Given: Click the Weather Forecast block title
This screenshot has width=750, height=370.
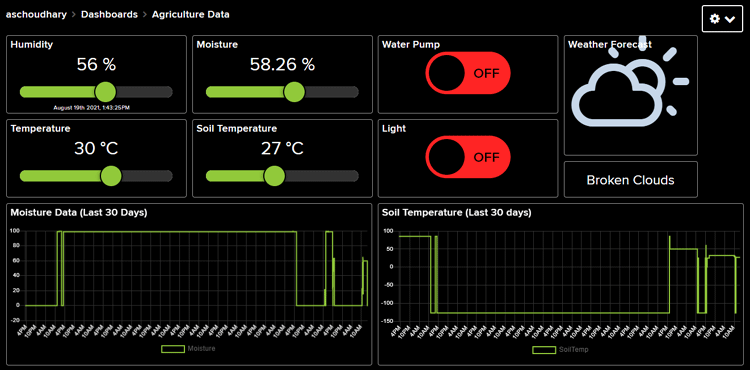Looking at the screenshot, I should point(610,44).
